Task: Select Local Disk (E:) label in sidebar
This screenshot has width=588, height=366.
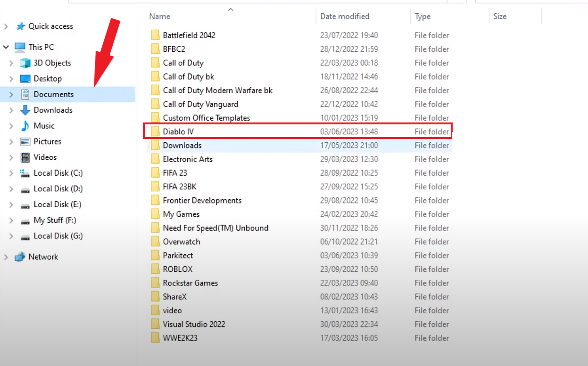Action: tap(58, 204)
